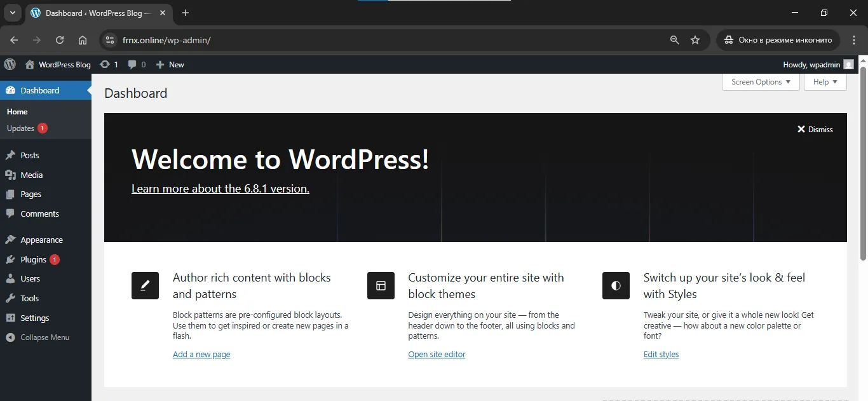This screenshot has width=868, height=401.
Task: Click the Dashboard gauge icon in sidebar
Action: [x=10, y=90]
